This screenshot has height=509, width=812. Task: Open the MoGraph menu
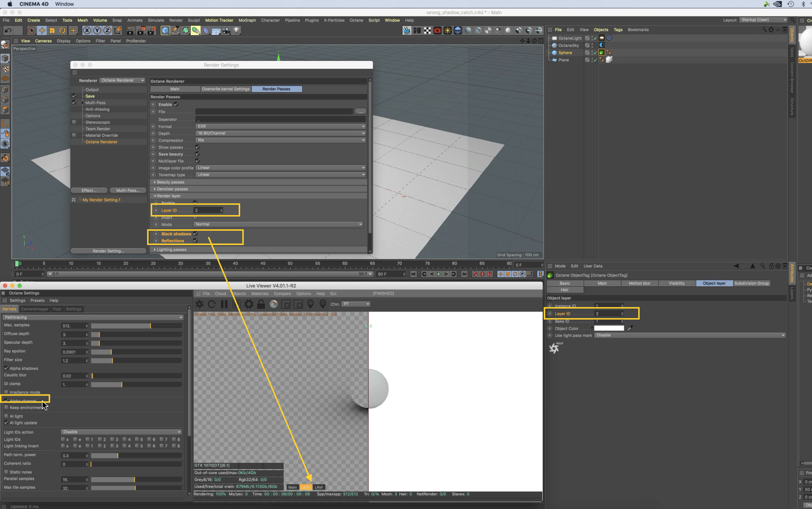pos(247,20)
